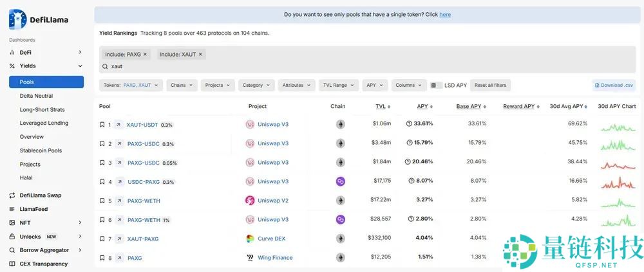Viewport: 644px width, 272px height.
Task: Sort table by TVL column header
Action: 382,106
